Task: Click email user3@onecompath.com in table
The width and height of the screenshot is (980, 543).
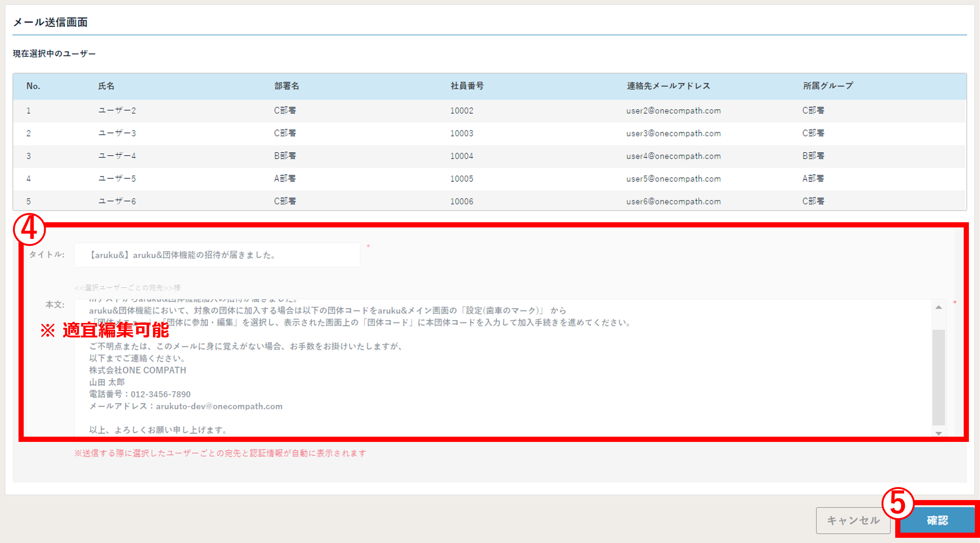Action: [x=673, y=134]
